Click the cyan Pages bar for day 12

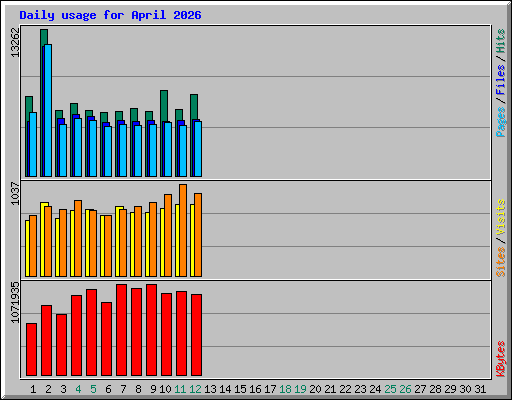coord(198,149)
